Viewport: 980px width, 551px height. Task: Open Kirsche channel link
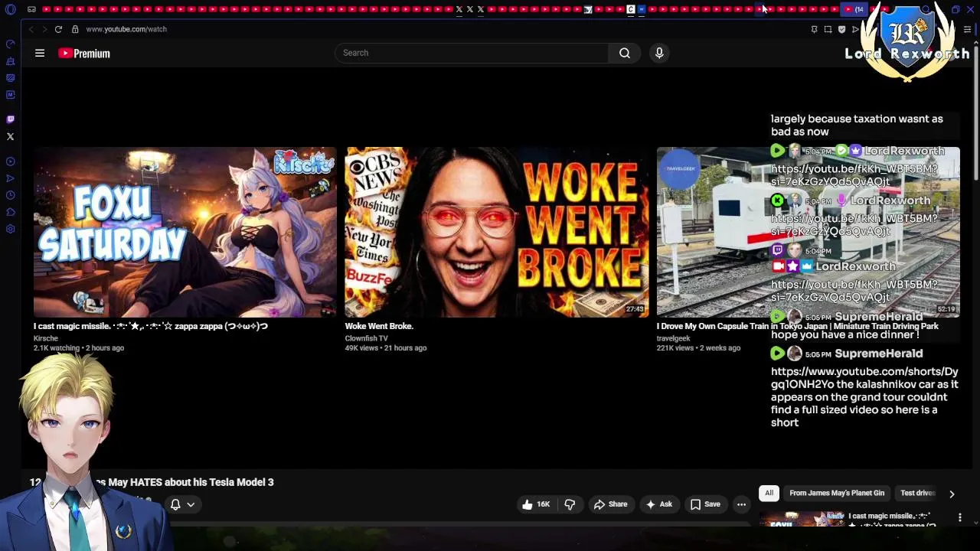(x=46, y=338)
